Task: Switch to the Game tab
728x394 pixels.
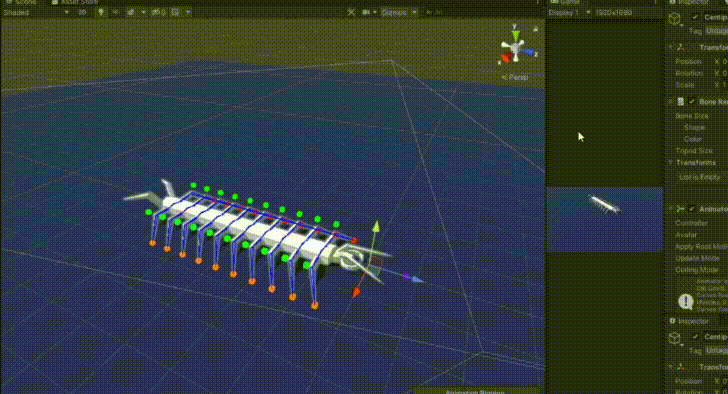Action: (566, 2)
